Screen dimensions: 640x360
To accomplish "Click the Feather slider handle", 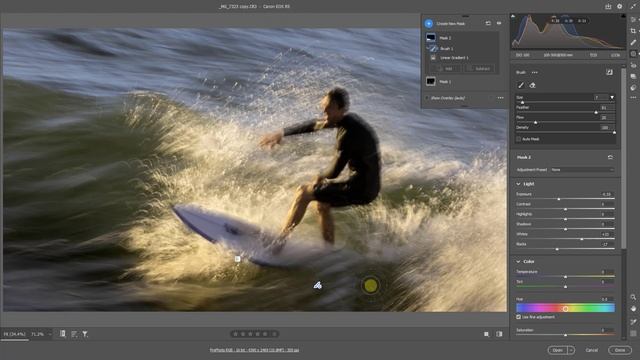I will click(x=596, y=112).
